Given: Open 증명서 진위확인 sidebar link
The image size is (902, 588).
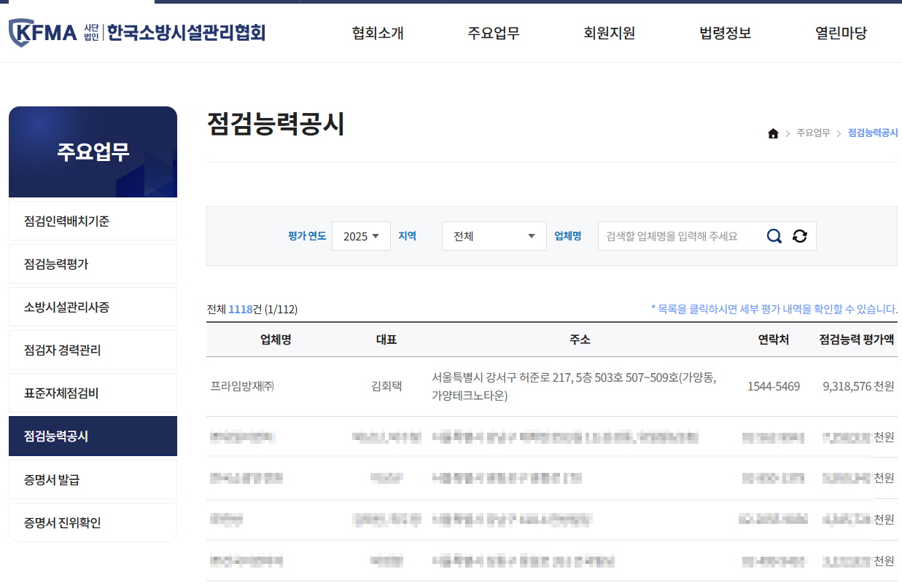Looking at the screenshot, I should (93, 522).
